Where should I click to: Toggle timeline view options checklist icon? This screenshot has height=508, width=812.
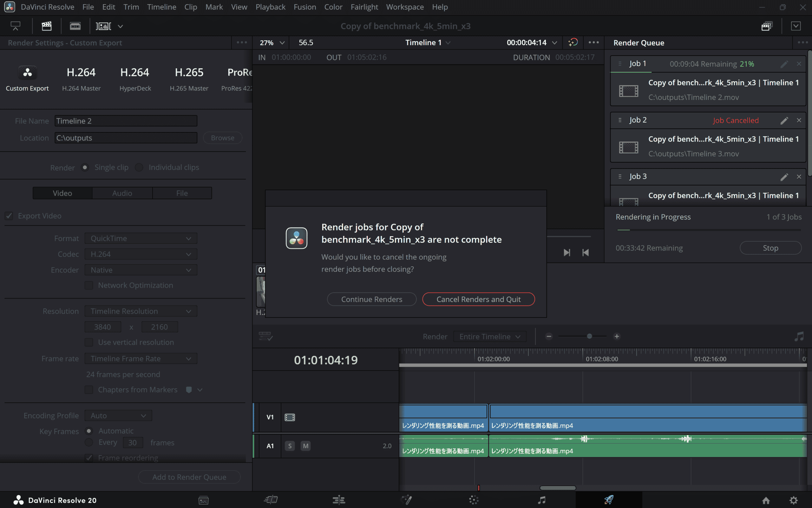click(x=265, y=336)
